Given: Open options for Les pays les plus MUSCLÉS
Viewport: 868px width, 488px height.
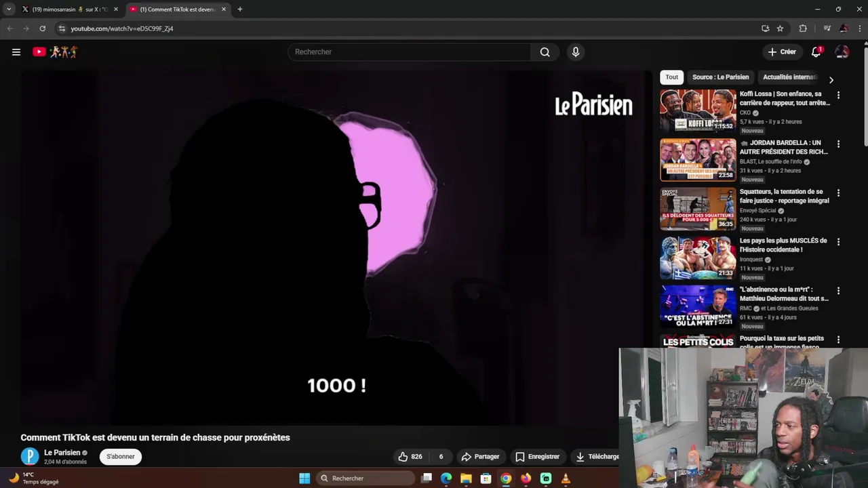Looking at the screenshot, I should pyautogui.click(x=838, y=242).
